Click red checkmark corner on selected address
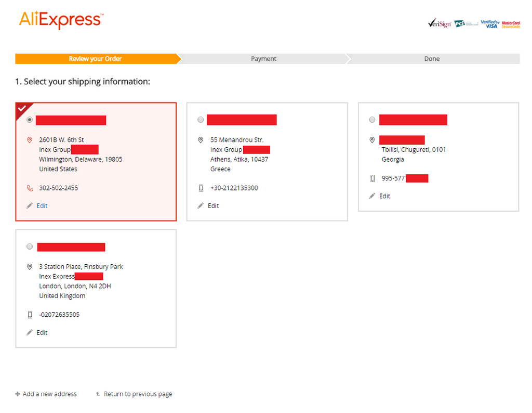532x413 pixels. coord(22,109)
